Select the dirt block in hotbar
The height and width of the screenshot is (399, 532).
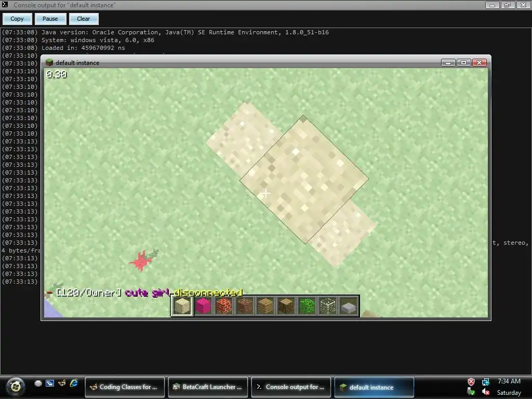coord(245,307)
